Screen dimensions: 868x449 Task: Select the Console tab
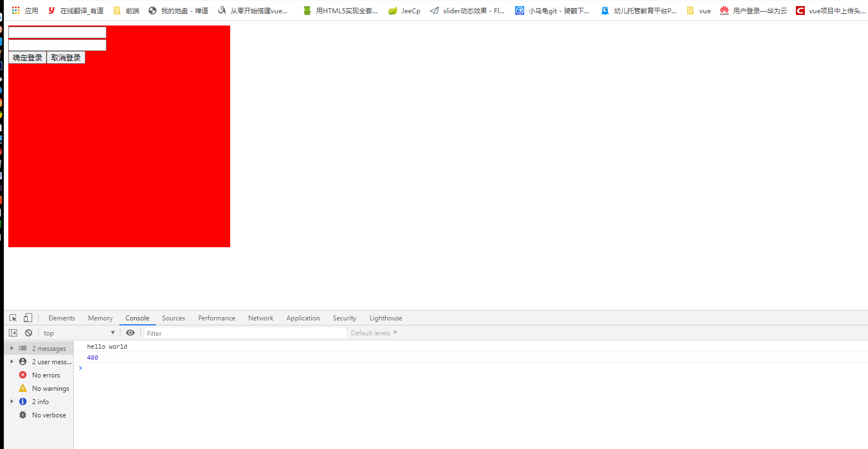(138, 318)
